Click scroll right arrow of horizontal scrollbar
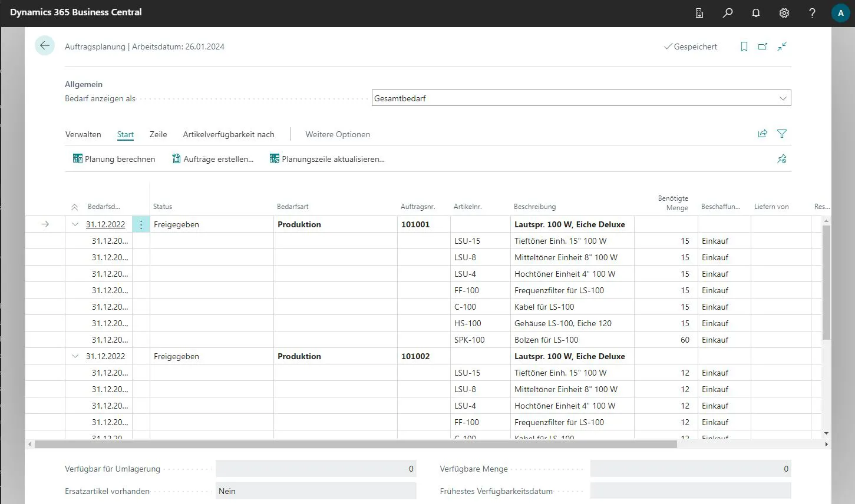 (x=826, y=444)
